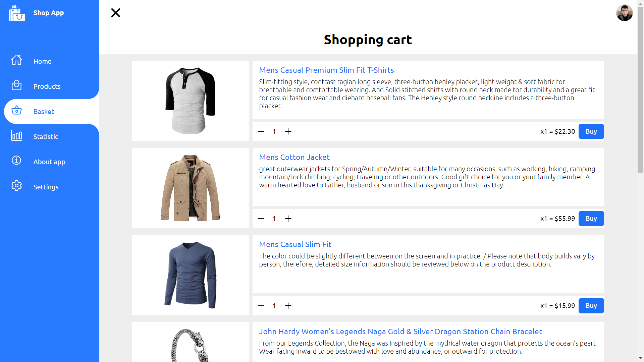The height and width of the screenshot is (362, 644).
Task: Open Home from the sidebar
Action: [x=42, y=61]
